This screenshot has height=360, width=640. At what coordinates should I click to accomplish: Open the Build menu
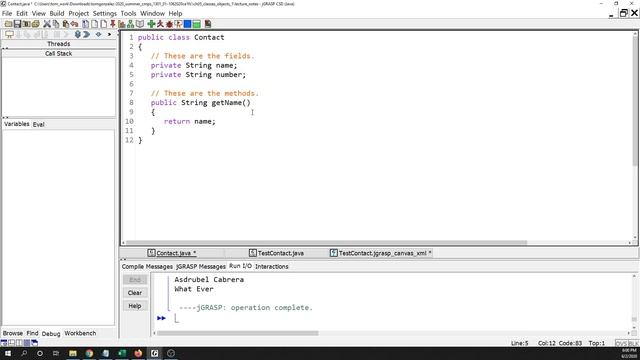click(57, 13)
